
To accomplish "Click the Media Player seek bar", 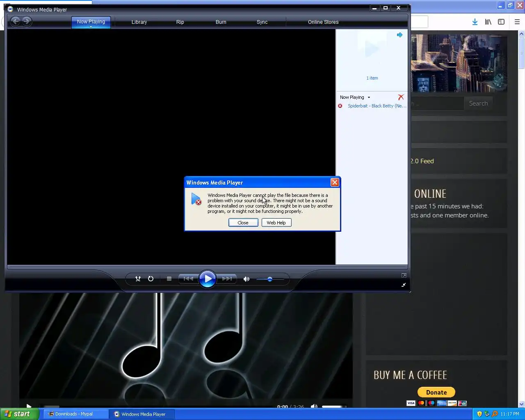I will pyautogui.click(x=208, y=267).
